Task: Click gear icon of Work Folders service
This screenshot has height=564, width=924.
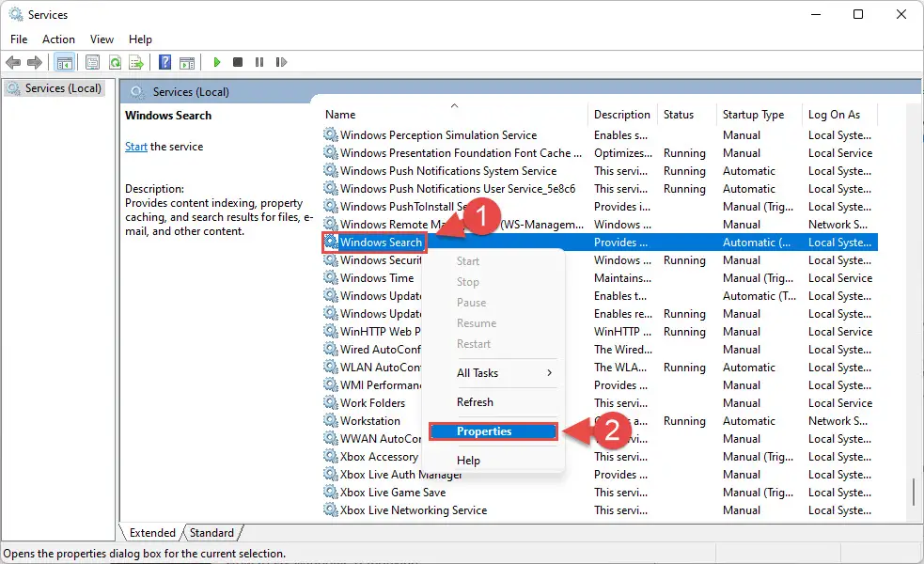Action: click(x=331, y=402)
